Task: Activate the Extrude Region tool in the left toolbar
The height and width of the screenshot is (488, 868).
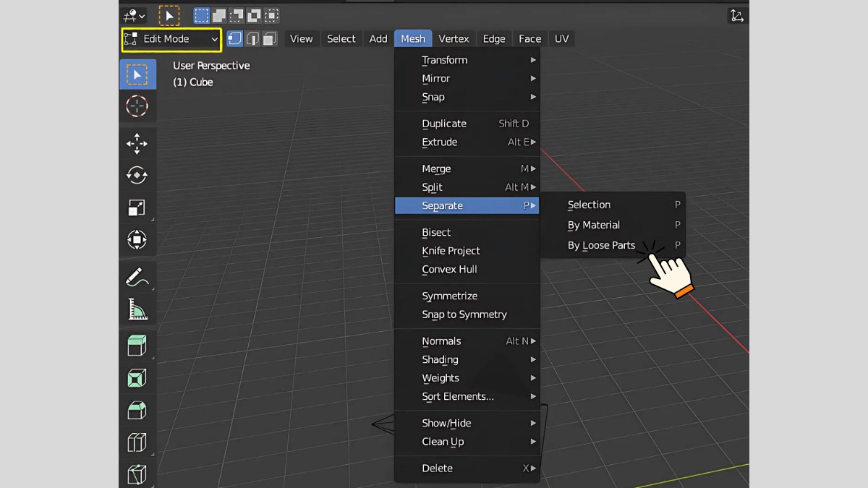Action: [137, 346]
